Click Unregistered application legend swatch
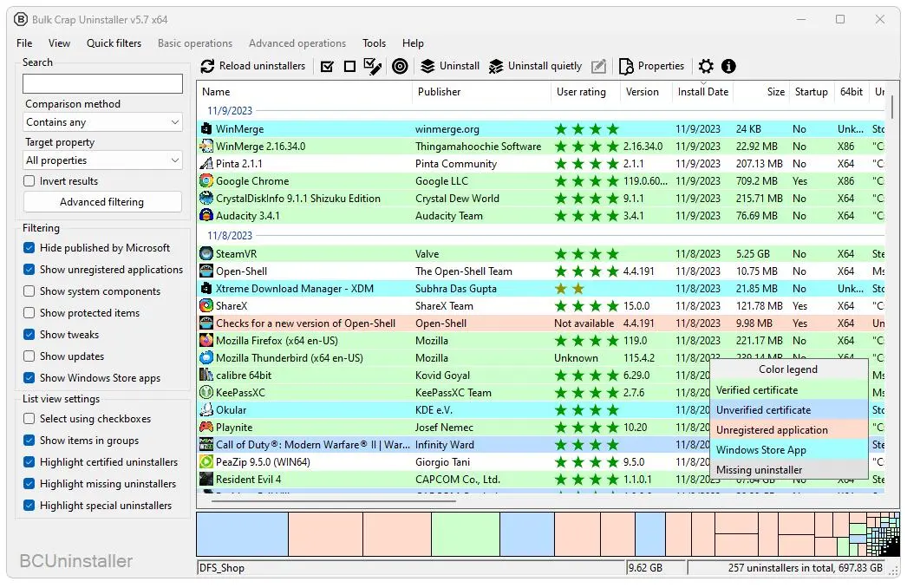This screenshot has height=588, width=907. click(789, 430)
